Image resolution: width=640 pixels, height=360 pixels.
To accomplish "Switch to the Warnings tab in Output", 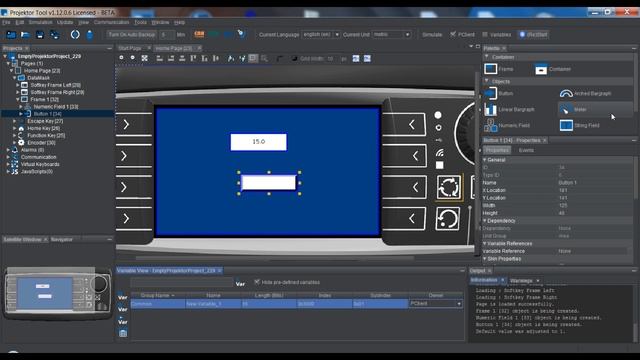I will point(521,281).
